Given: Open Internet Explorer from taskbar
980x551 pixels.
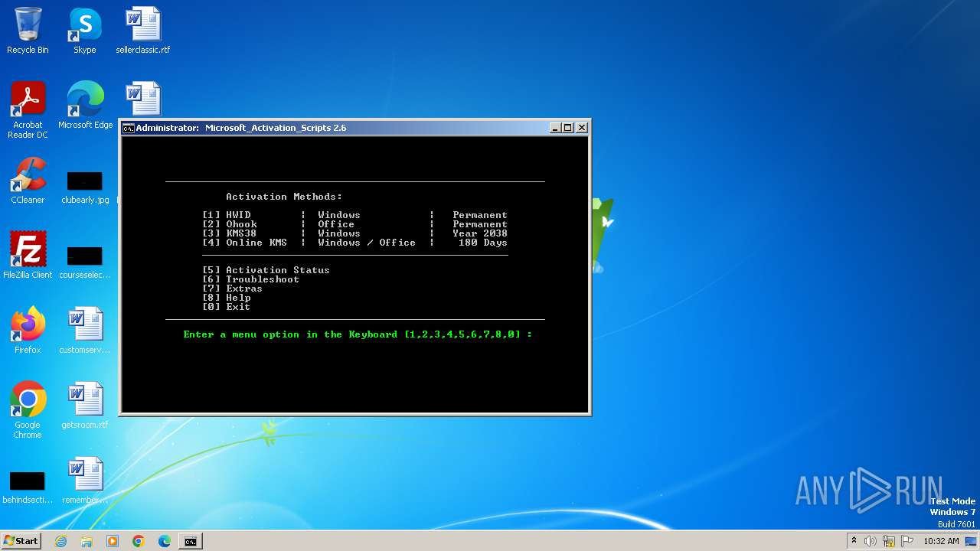Looking at the screenshot, I should [61, 541].
